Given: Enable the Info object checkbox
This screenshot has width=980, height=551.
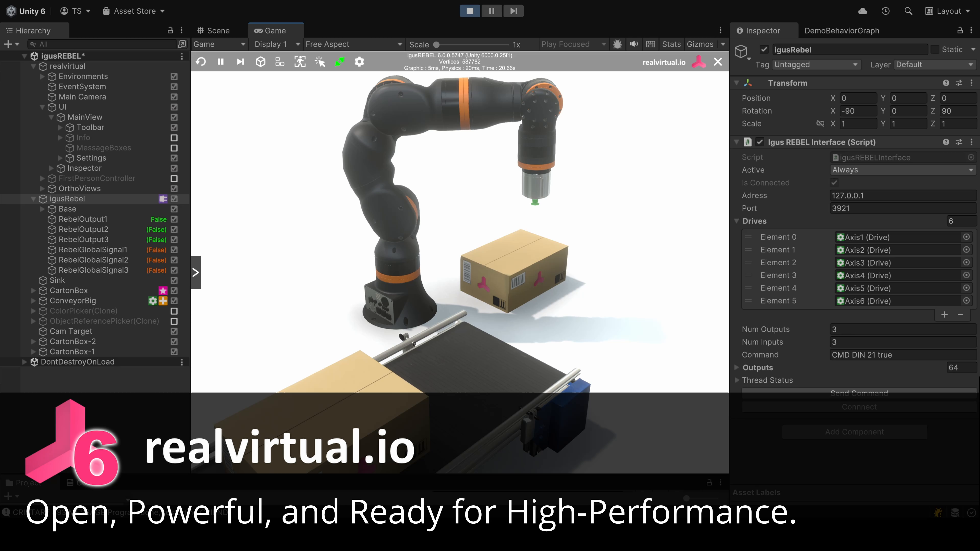Looking at the screenshot, I should coord(174,138).
